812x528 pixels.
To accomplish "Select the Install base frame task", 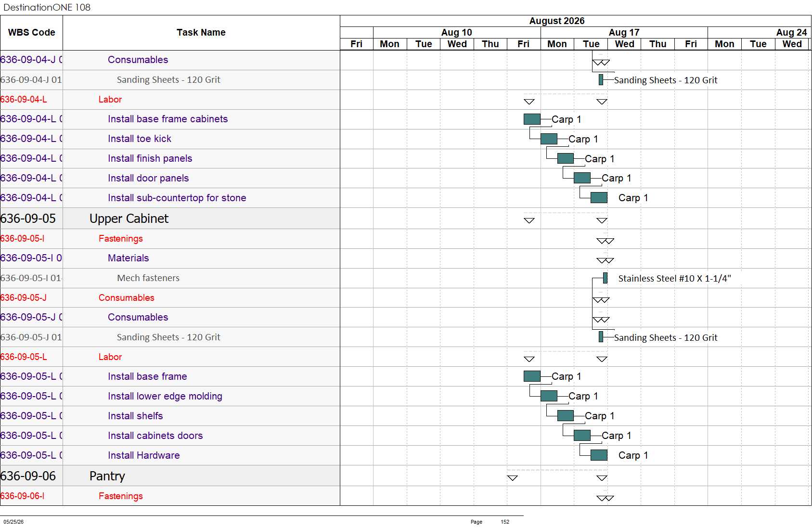I will (x=147, y=376).
